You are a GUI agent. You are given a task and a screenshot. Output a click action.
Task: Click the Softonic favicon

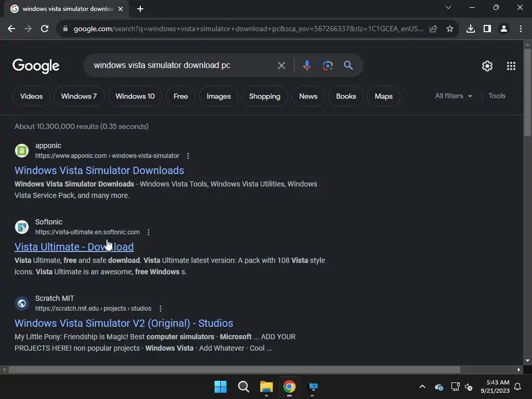coord(22,227)
